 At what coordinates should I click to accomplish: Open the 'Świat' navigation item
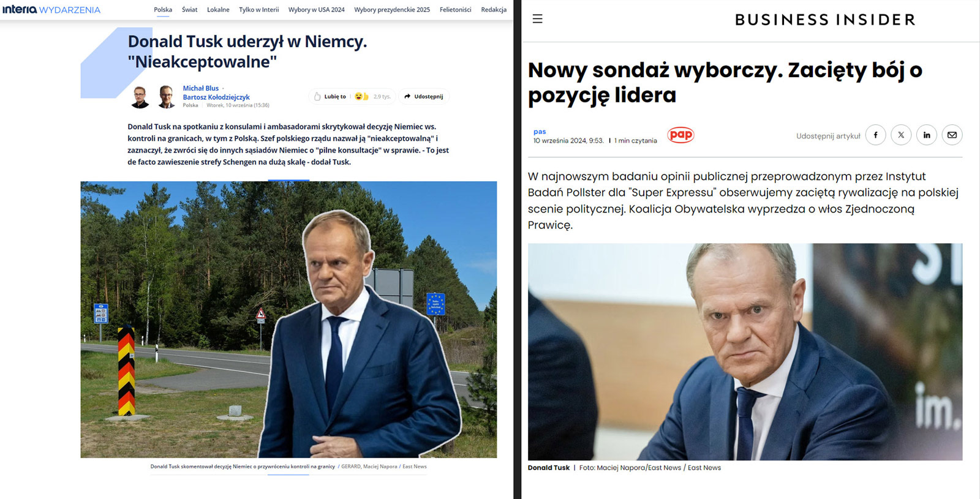click(x=189, y=10)
